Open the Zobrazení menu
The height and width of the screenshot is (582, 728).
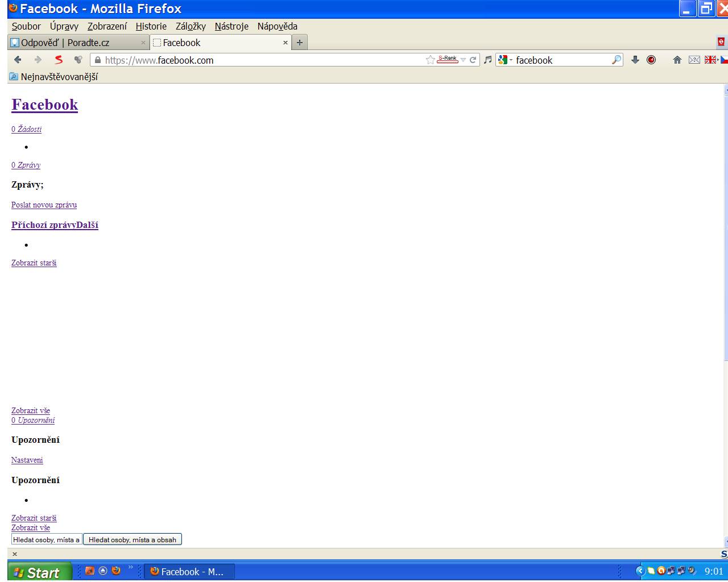click(107, 26)
